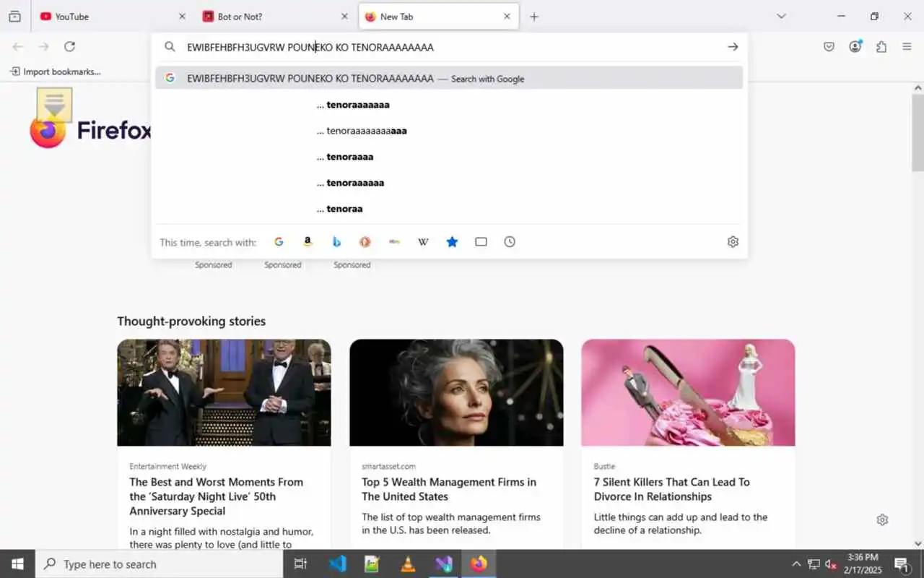This screenshot has height=578, width=924.
Task: Search this time with Wikipedia
Action: tap(423, 242)
